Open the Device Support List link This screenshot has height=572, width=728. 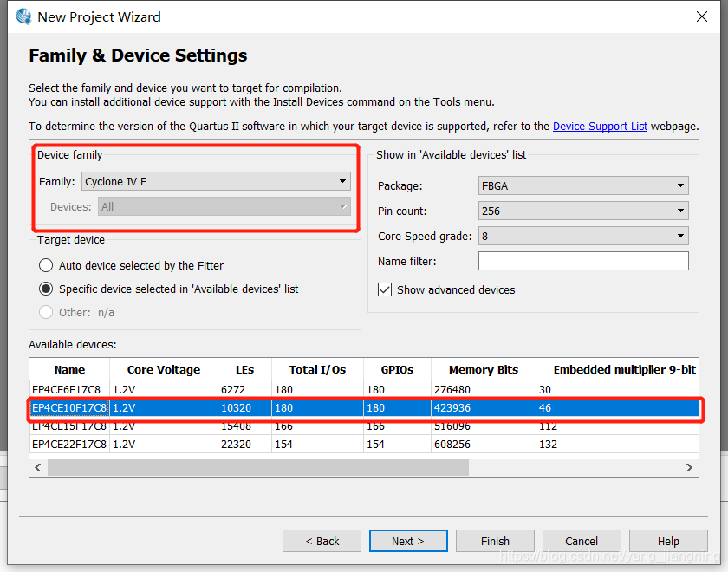[600, 127]
